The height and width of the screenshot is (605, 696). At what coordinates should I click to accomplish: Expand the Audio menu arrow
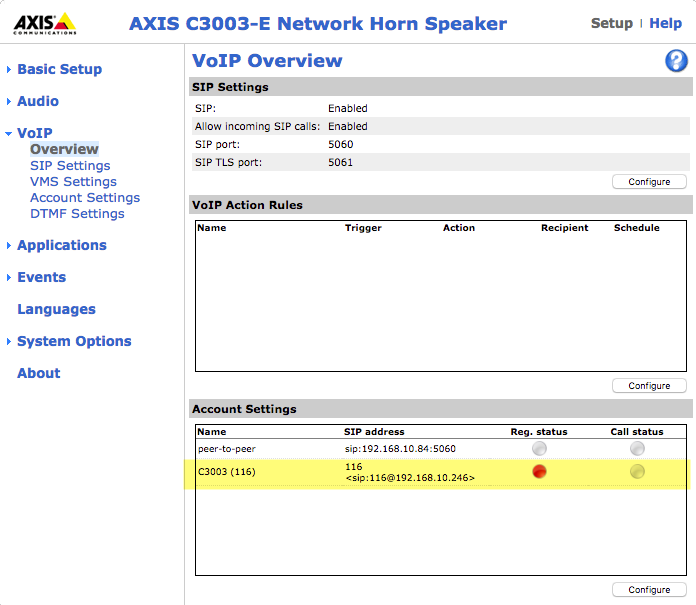click(8, 101)
